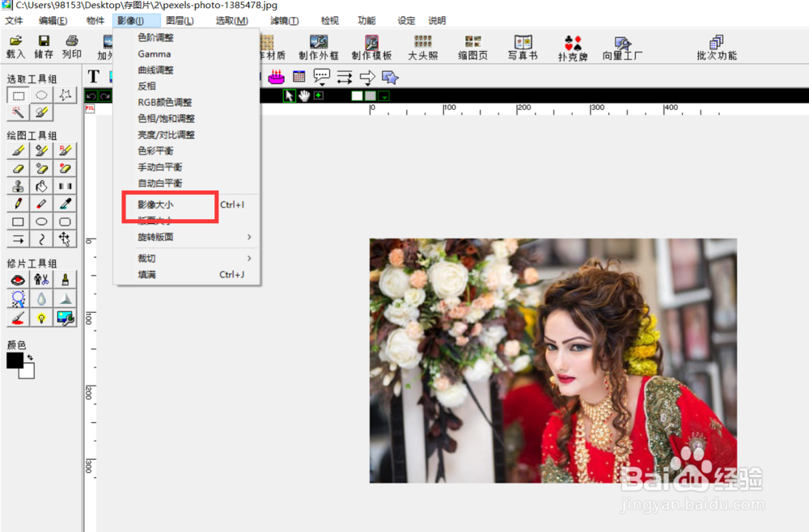
Task: Click the text T tool icon
Action: click(x=93, y=77)
